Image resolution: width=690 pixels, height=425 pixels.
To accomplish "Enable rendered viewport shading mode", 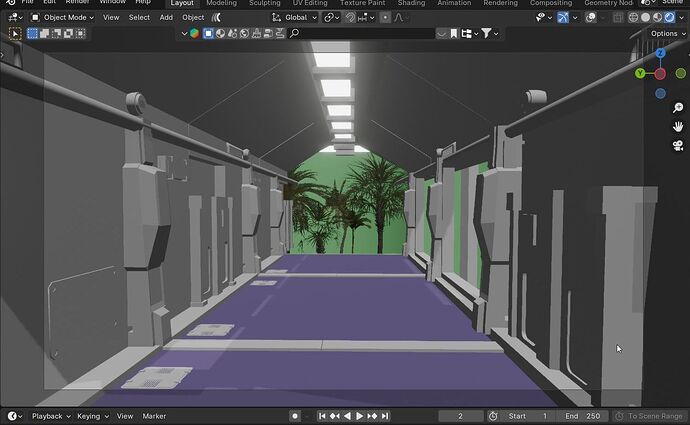I will tap(669, 17).
